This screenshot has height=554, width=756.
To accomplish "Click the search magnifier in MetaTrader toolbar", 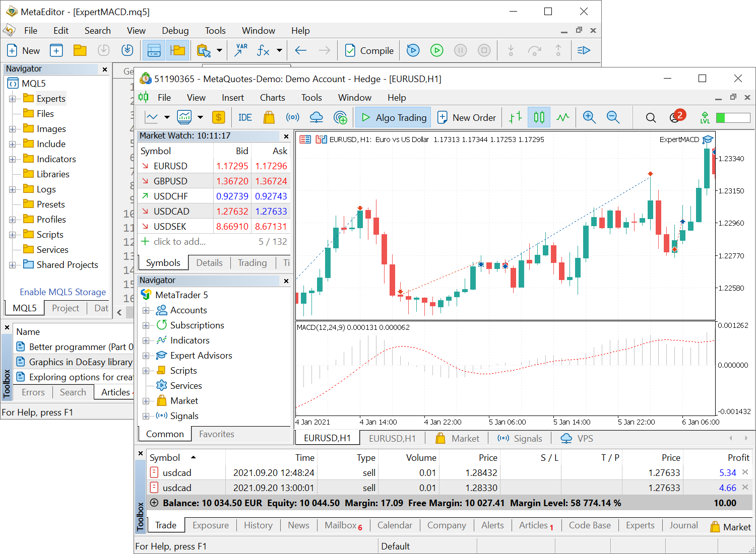I will [651, 118].
